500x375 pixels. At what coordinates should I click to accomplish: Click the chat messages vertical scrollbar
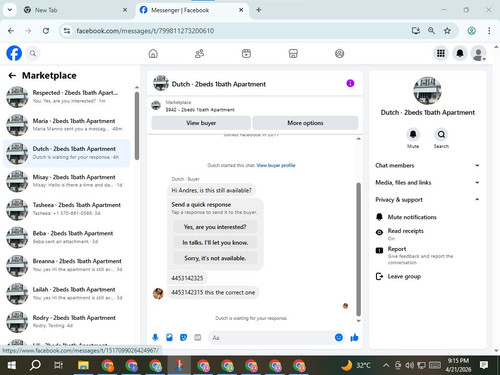tap(359, 249)
